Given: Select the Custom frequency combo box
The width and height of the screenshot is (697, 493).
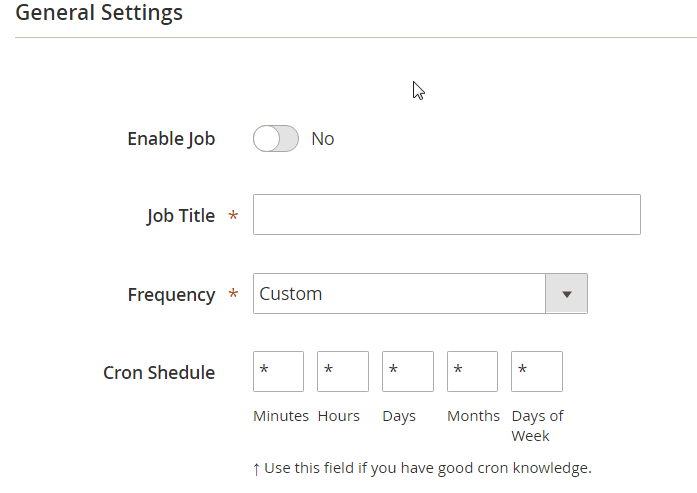Looking at the screenshot, I should tap(399, 294).
